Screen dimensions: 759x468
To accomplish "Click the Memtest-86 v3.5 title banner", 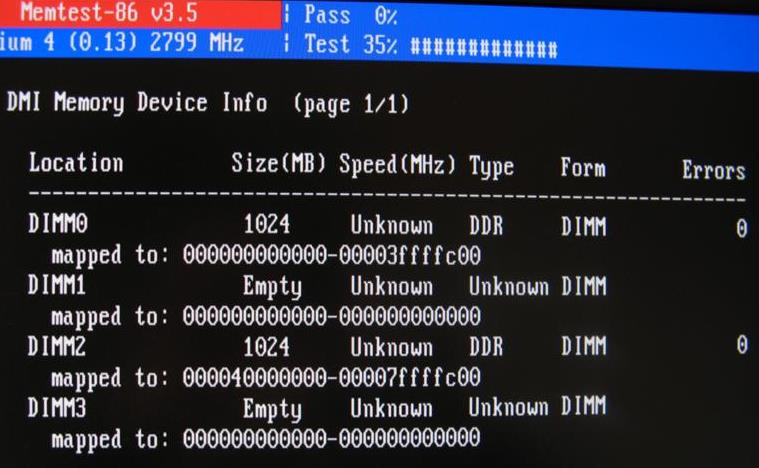I will (139, 14).
